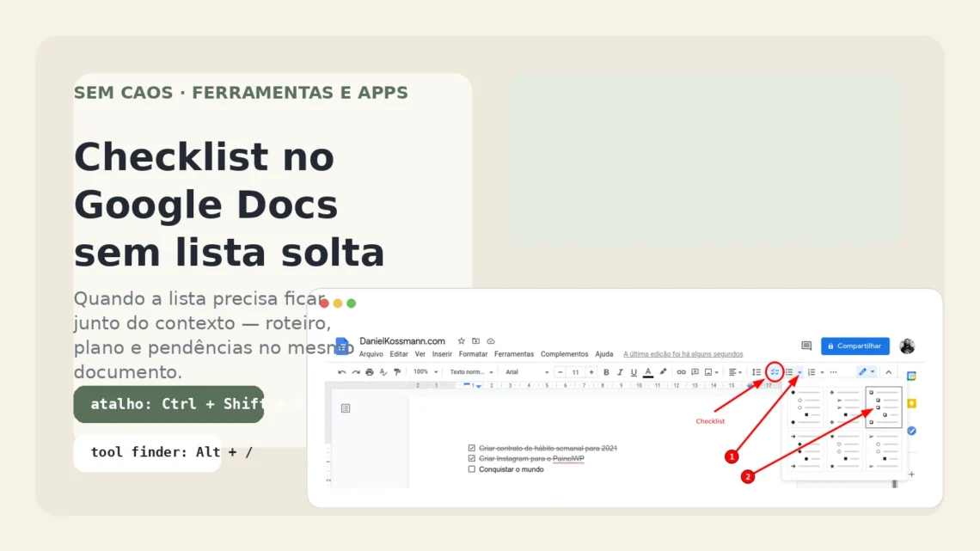Select the star bullet style preset
This screenshot has height=551, width=980.
click(845, 451)
